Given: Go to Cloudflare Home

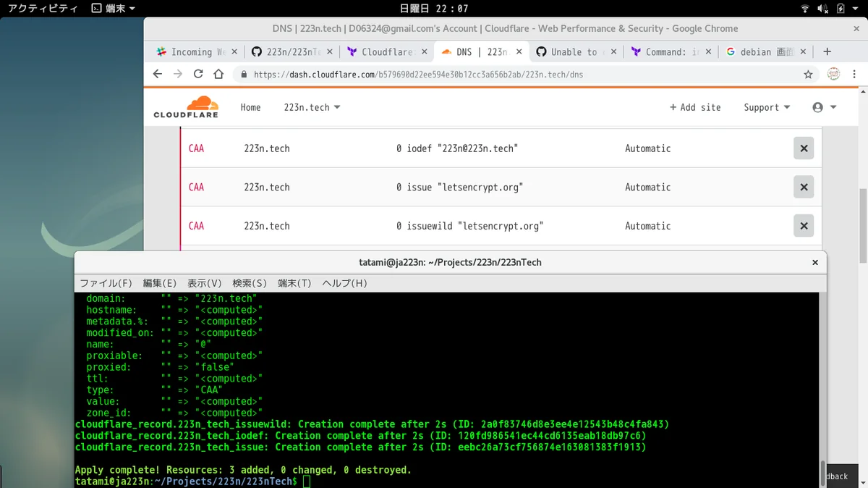Looking at the screenshot, I should 250,107.
